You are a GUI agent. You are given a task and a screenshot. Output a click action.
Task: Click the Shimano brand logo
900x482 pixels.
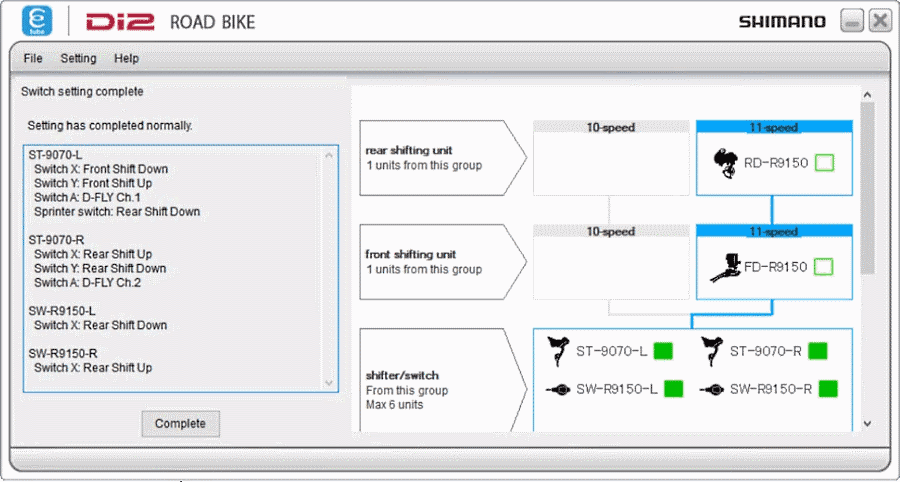point(782,21)
